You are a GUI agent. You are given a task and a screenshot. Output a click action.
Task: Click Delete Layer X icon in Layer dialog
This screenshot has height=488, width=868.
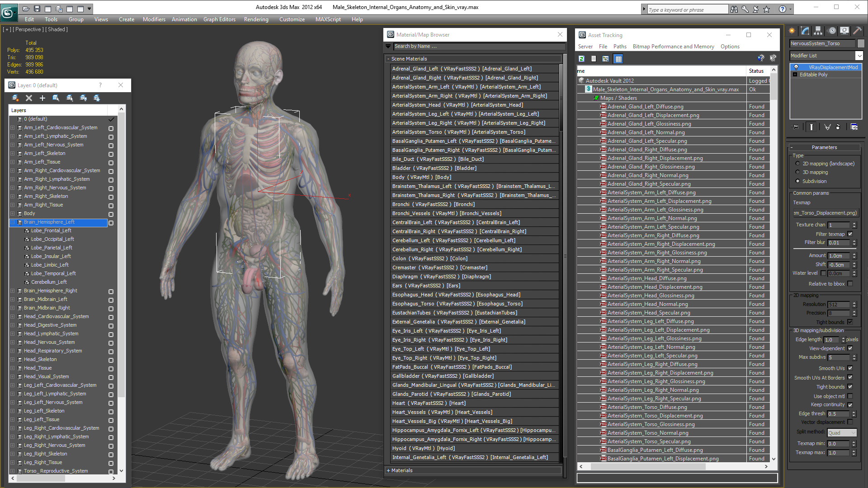[x=29, y=98]
